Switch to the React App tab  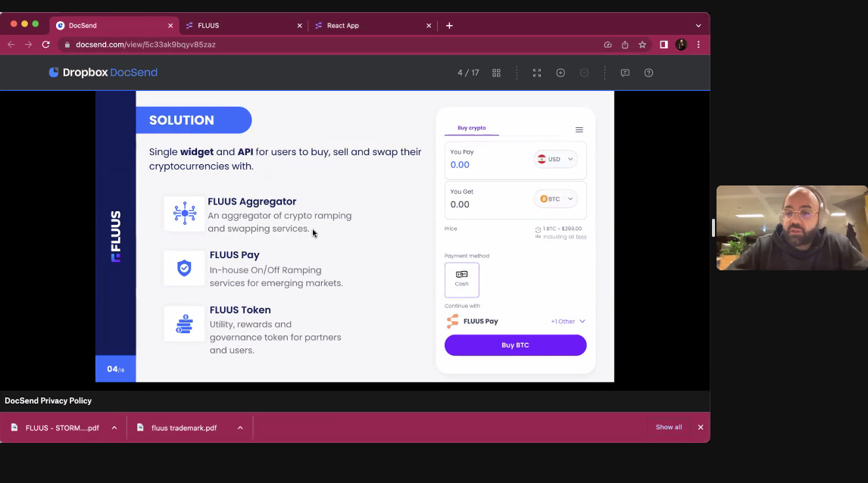(373, 26)
